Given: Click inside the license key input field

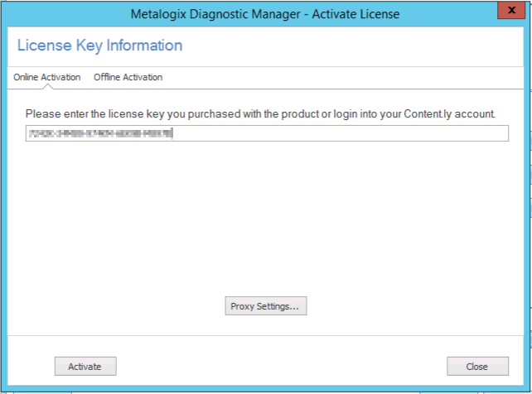Looking at the screenshot, I should (265, 133).
